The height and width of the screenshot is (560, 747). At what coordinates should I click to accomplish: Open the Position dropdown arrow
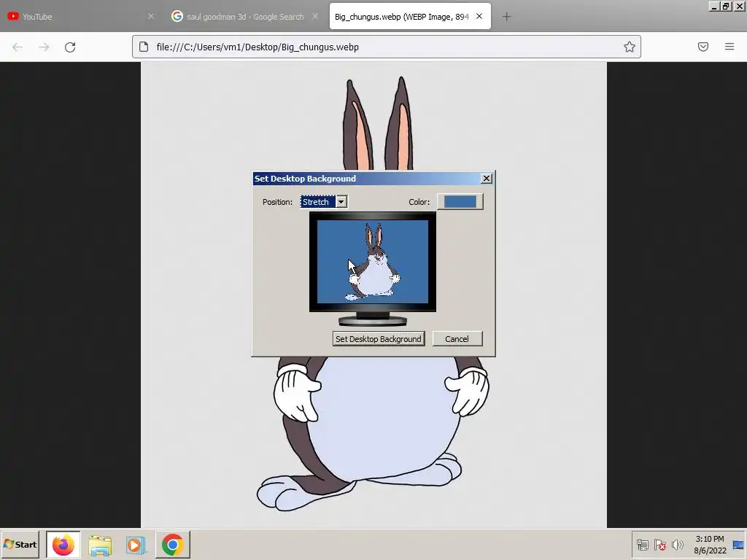pos(341,202)
